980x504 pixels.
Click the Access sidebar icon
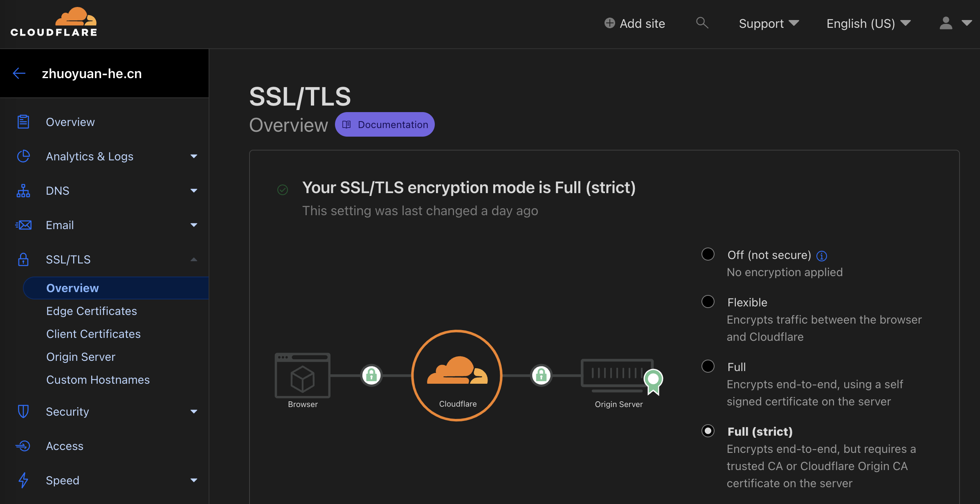[23, 446]
